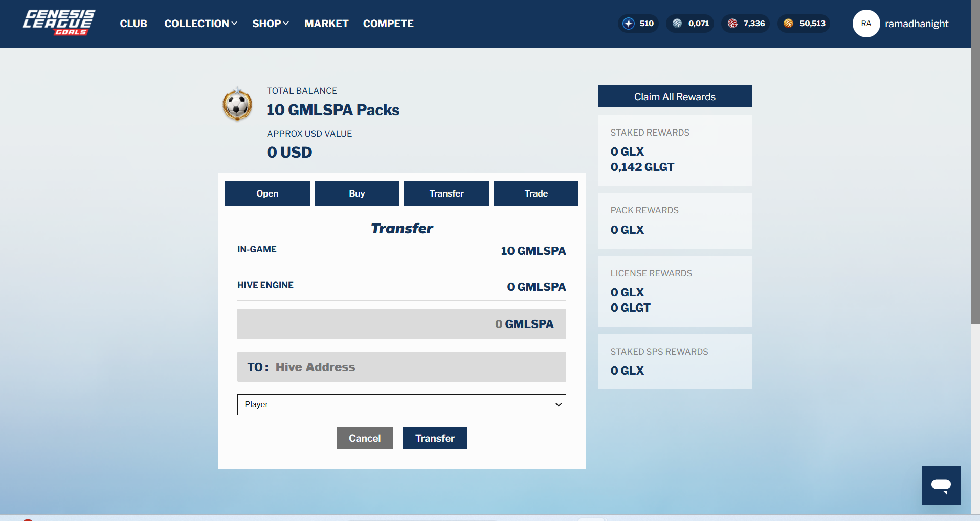Expand the SHOP menu
The image size is (980, 521).
point(271,24)
